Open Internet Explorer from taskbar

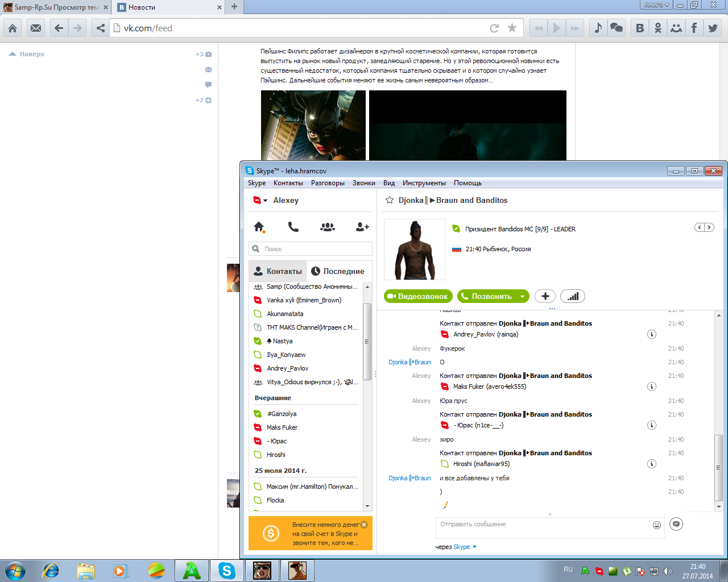[x=51, y=570]
